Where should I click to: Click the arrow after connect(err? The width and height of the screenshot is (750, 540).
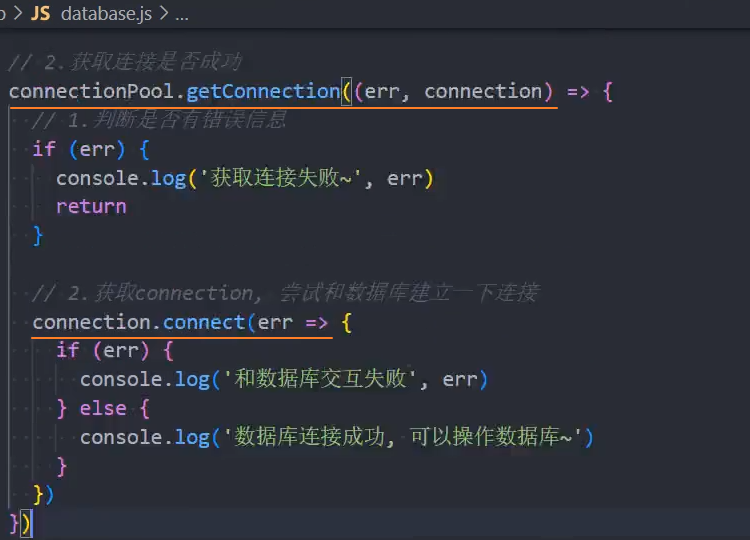[x=317, y=322]
